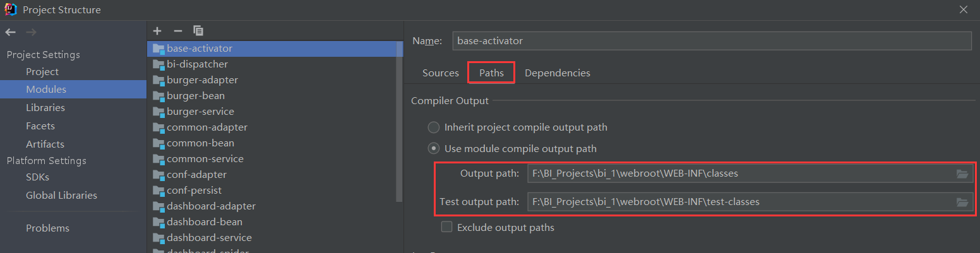Select the burger-service module
Image resolution: width=980 pixels, height=253 pixels.
[200, 112]
